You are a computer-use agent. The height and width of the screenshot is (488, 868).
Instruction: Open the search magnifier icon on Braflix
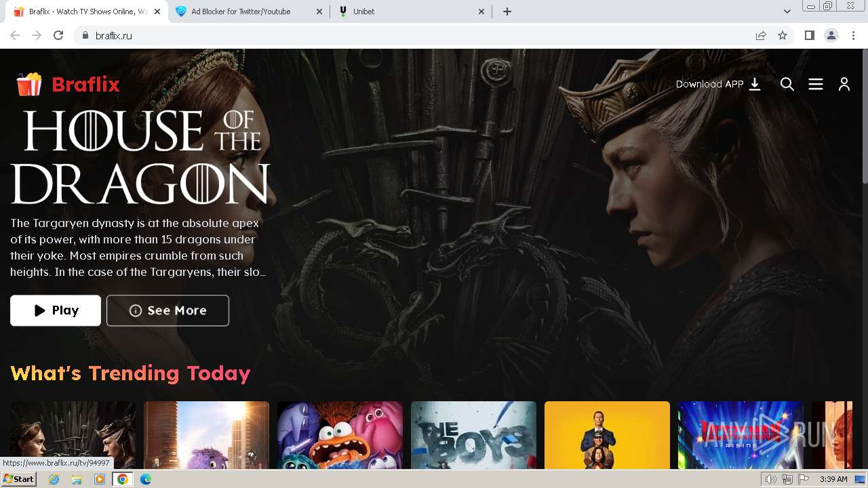[787, 84]
